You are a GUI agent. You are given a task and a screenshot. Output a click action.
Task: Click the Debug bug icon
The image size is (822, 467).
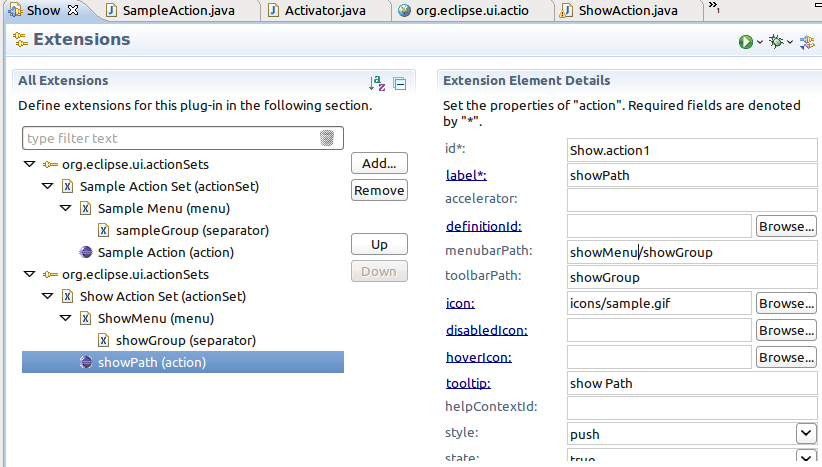tap(775, 41)
